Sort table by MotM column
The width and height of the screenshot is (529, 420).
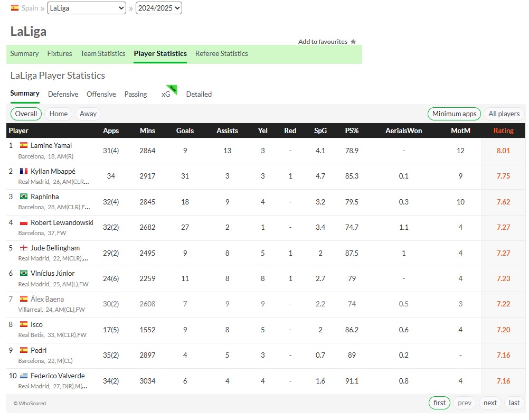tap(460, 130)
